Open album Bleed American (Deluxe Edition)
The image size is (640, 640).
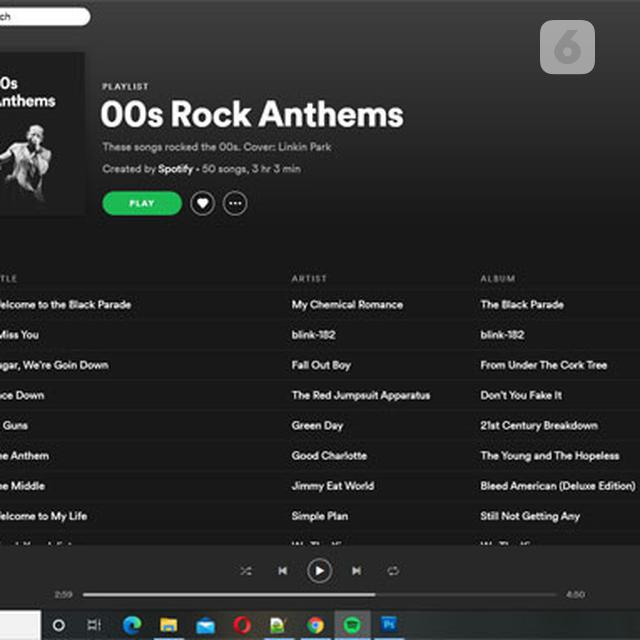coord(558,486)
